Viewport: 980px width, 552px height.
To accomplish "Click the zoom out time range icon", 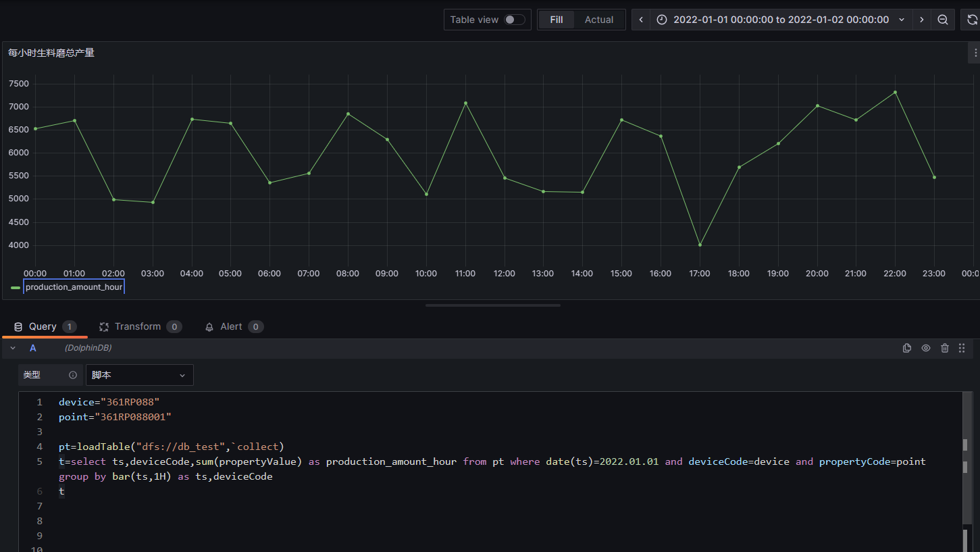I will 942,20.
